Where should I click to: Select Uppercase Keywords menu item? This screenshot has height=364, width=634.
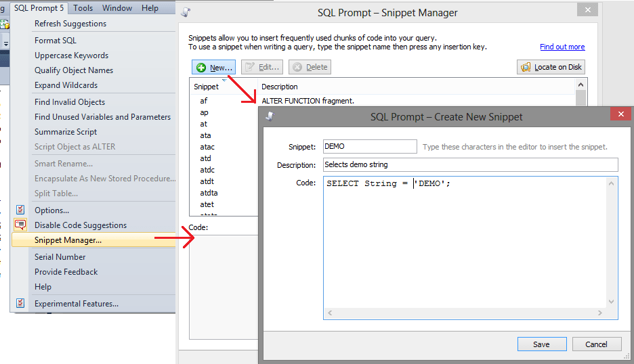pos(71,55)
